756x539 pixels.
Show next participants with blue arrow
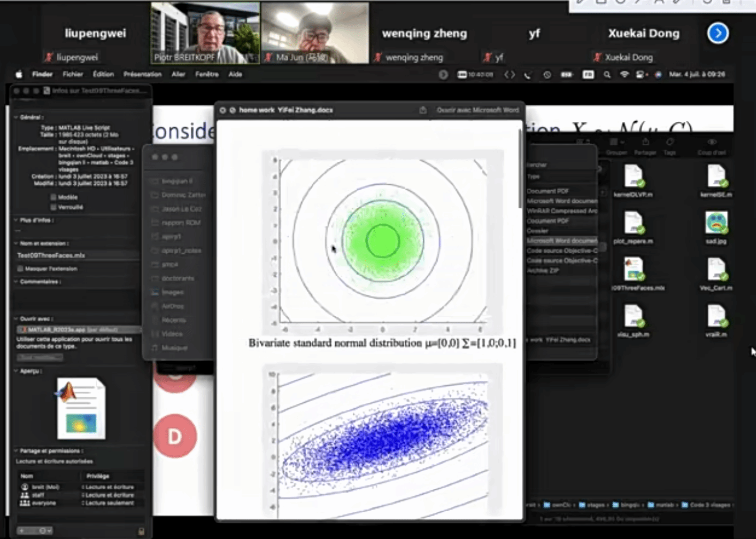coord(718,33)
